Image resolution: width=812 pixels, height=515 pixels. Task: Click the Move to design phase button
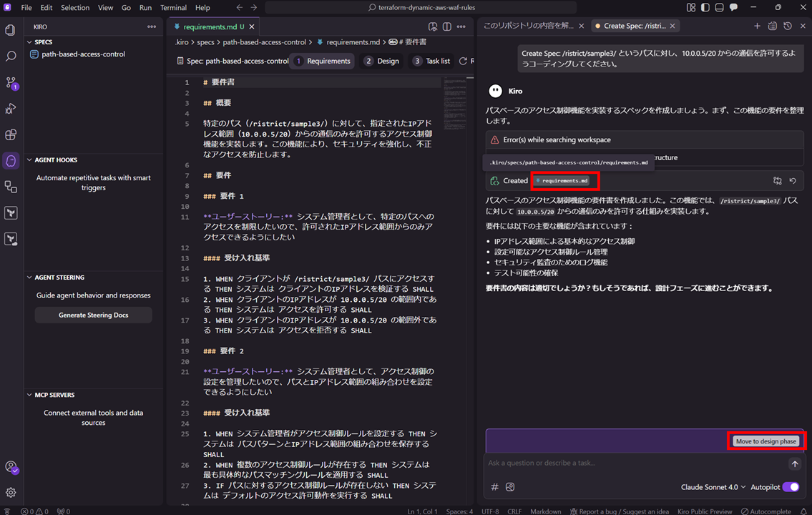tap(766, 441)
